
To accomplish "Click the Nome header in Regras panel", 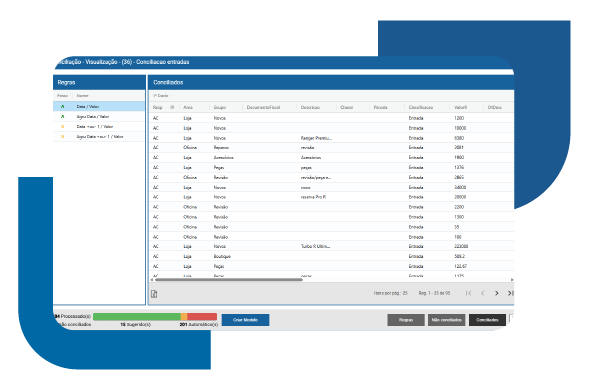I will point(83,96).
